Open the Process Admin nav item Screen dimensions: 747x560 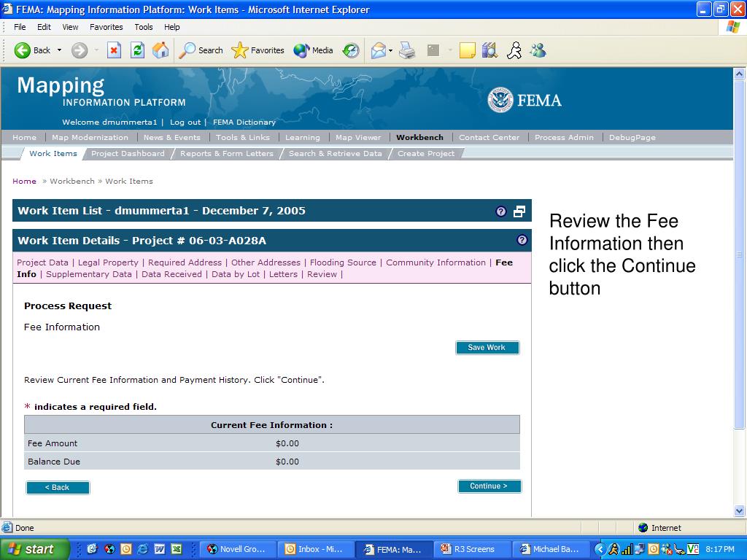[x=564, y=138]
